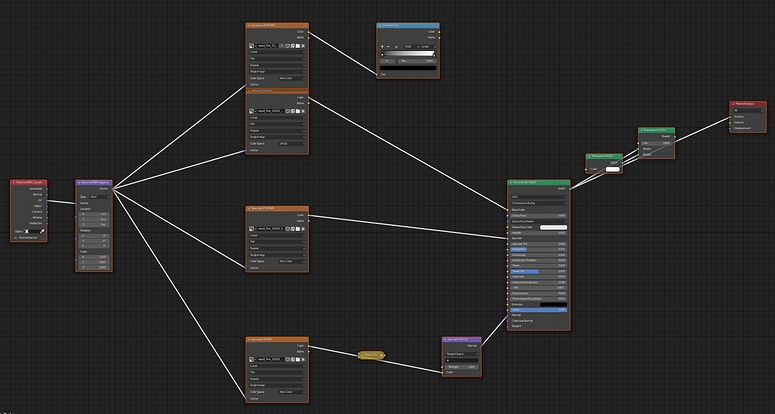Click new image icon on Occlusion texture node
The image size is (775, 414).
pos(293,46)
